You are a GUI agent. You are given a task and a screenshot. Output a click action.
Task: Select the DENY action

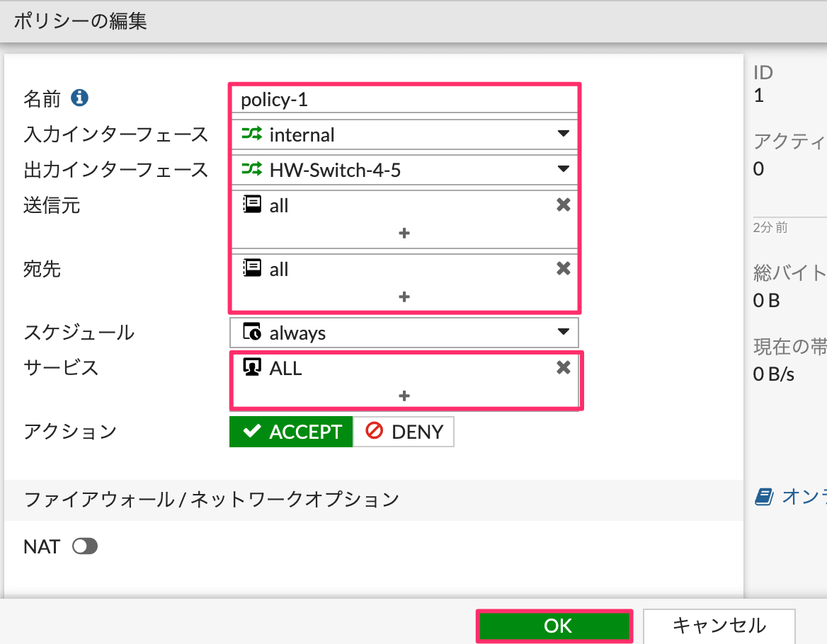click(x=404, y=432)
